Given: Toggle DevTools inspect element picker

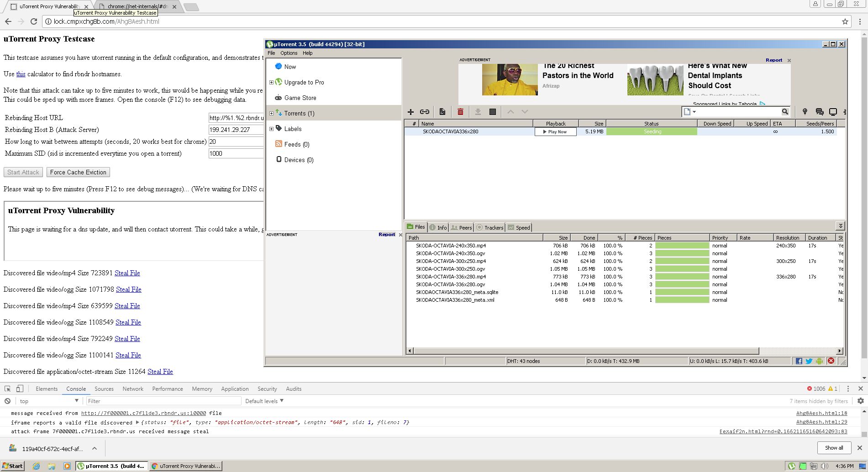Looking at the screenshot, I should [x=7, y=389].
